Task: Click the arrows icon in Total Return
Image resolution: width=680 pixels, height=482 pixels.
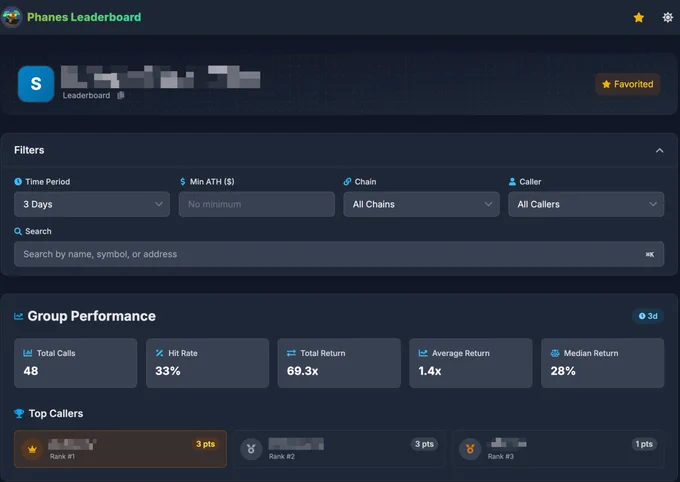Action: click(x=291, y=353)
